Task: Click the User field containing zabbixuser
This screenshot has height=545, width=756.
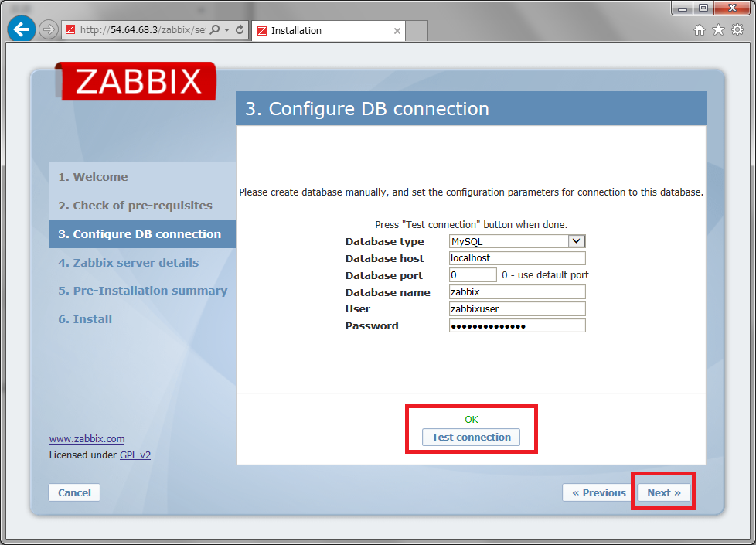Action: [517, 308]
